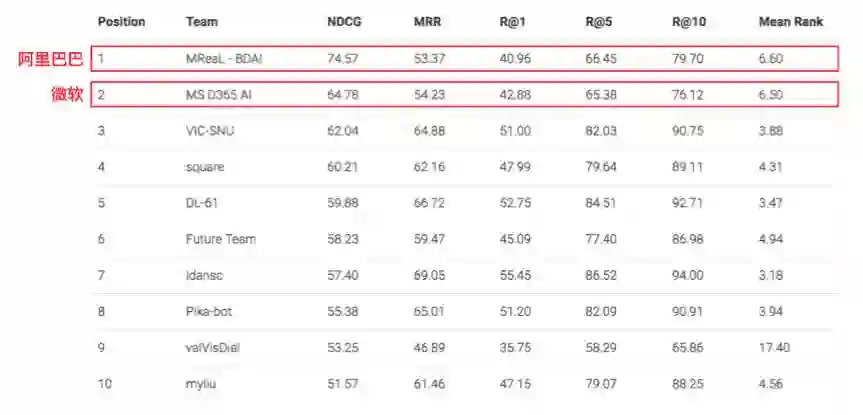Select the R@5 column header

598,22
